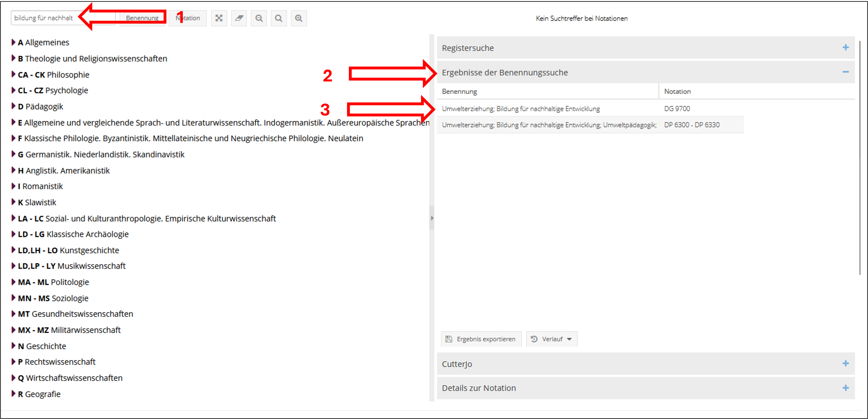
Task: Click the expand-all tree icon in toolbar
Action: coord(219,18)
